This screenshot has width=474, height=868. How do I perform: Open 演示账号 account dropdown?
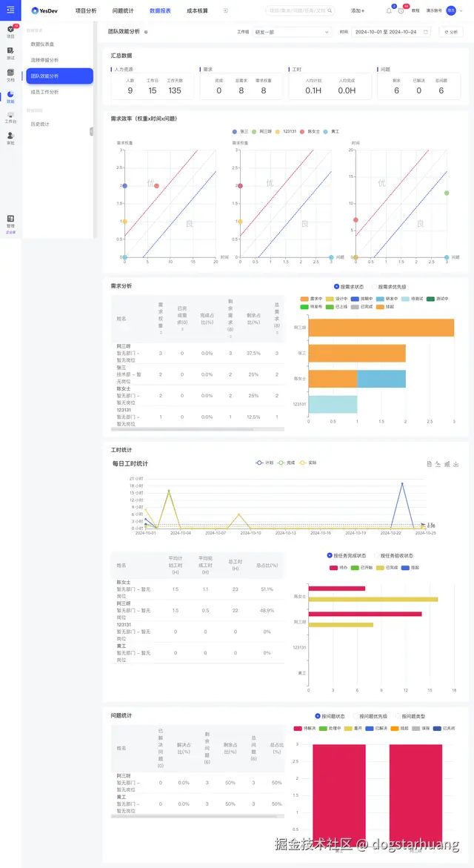coord(433,10)
